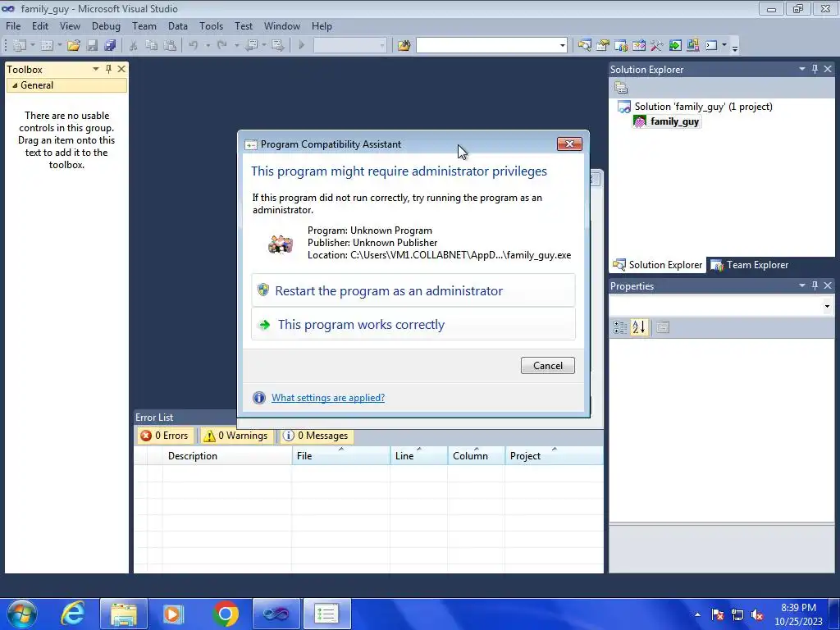Open the Toolbox window position dropdown arrow
840x630 pixels.
95,69
